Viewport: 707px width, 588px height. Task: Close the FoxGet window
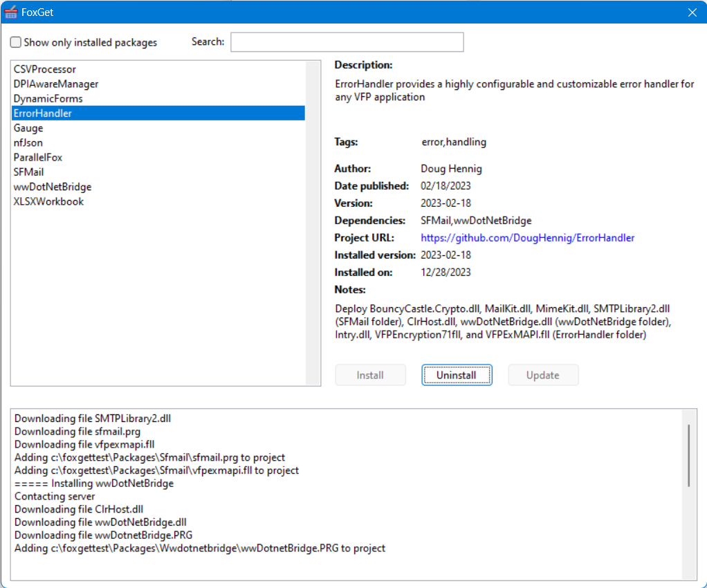click(x=692, y=12)
